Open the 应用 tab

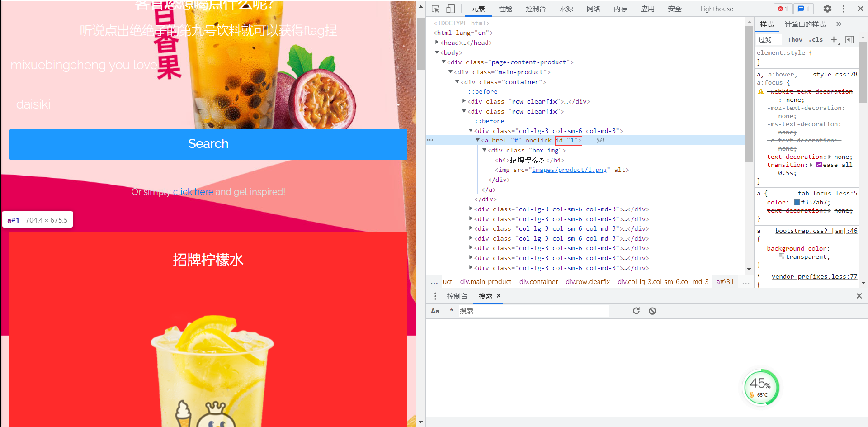pyautogui.click(x=647, y=9)
